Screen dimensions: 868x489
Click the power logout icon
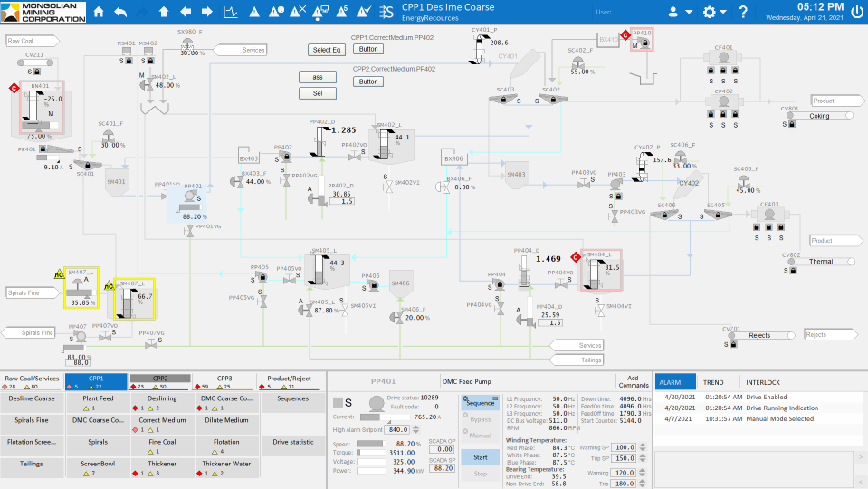[856, 12]
